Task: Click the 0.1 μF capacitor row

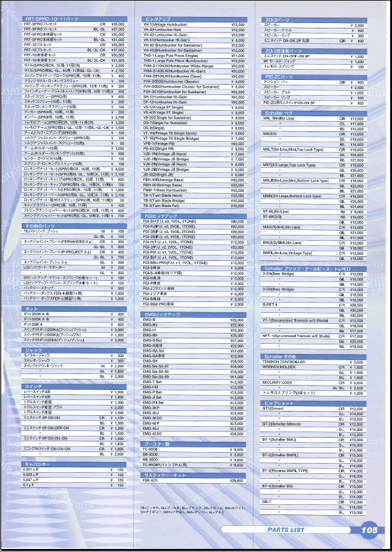Action: pyautogui.click(x=74, y=485)
